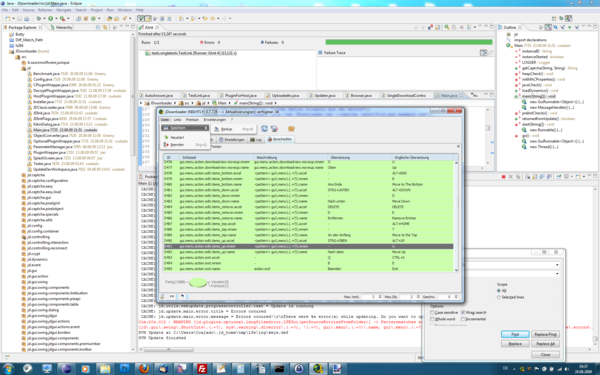600x375 pixels.
Task: Toggle Wrap search checkbox
Action: coord(463,313)
